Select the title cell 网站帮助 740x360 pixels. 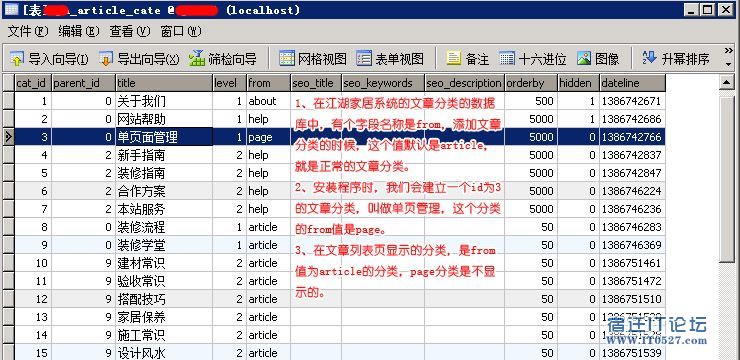click(164, 119)
